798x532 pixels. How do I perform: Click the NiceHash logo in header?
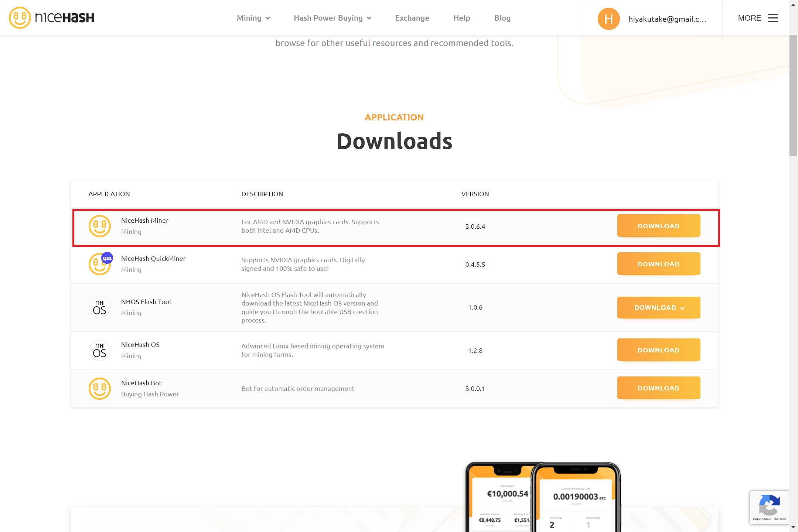[x=51, y=18]
